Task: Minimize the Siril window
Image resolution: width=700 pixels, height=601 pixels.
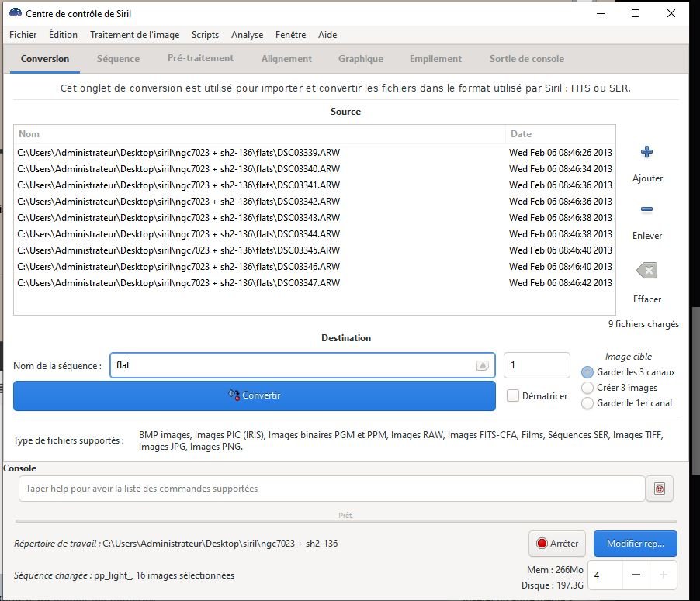Action: pos(601,13)
